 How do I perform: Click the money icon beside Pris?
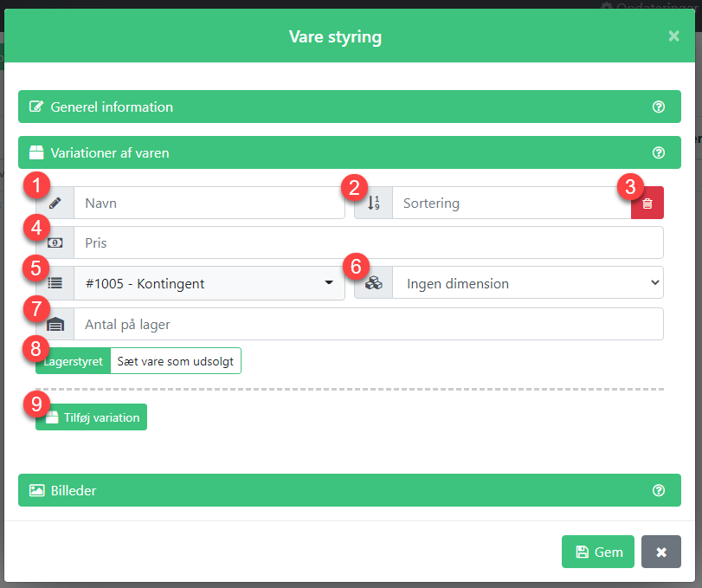(x=55, y=242)
